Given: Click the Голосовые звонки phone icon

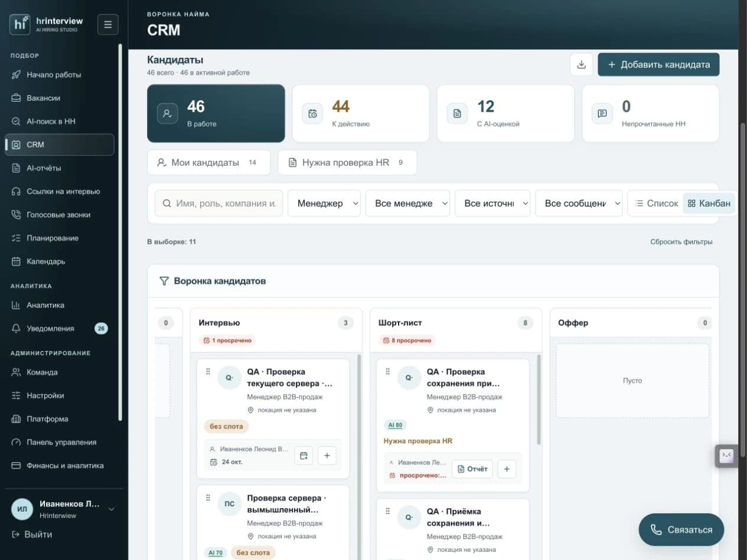Looking at the screenshot, I should click(x=16, y=215).
